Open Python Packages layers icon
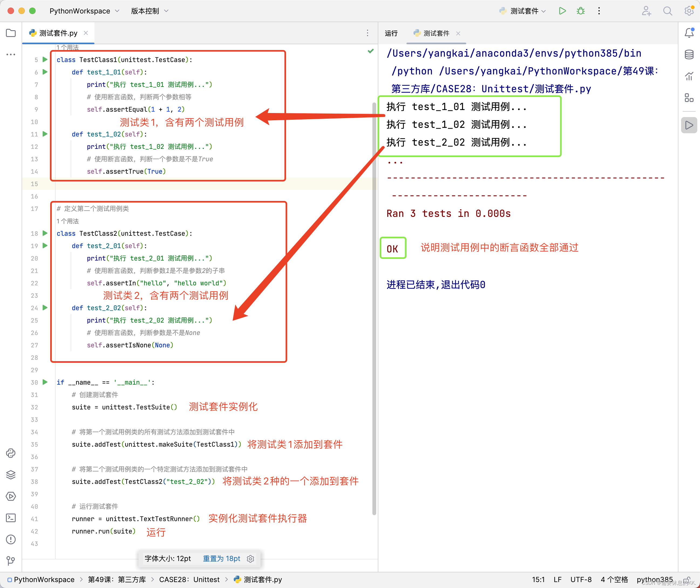This screenshot has width=700, height=588. pos(11,475)
